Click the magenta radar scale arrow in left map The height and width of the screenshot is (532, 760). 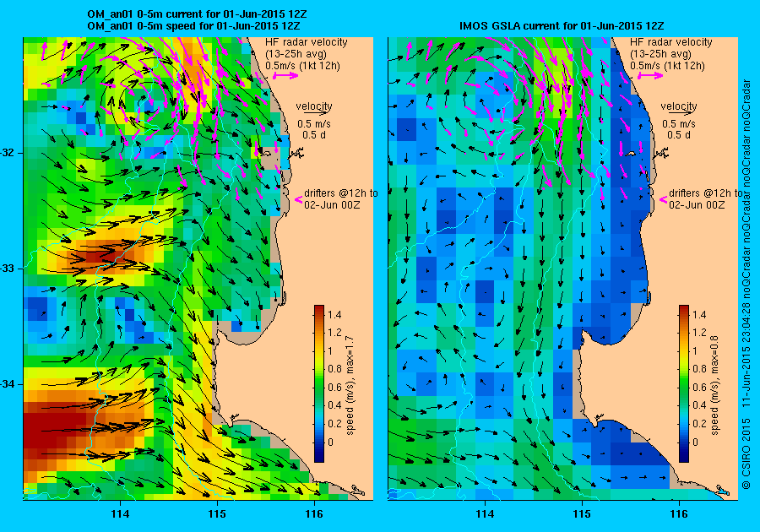coord(286,76)
